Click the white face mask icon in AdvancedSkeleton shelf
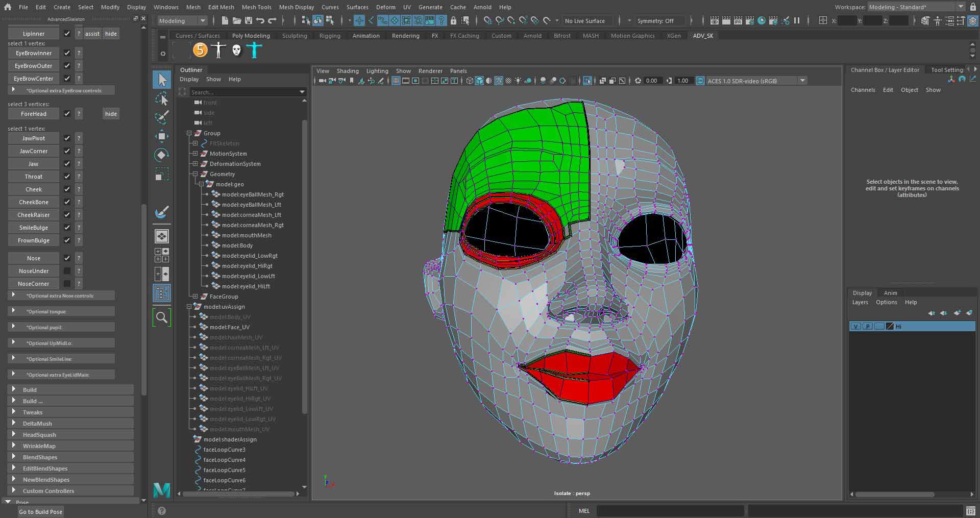This screenshot has width=980, height=518. tap(236, 50)
